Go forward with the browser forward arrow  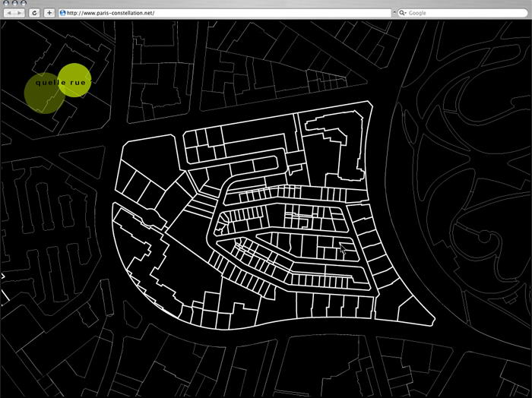point(19,13)
